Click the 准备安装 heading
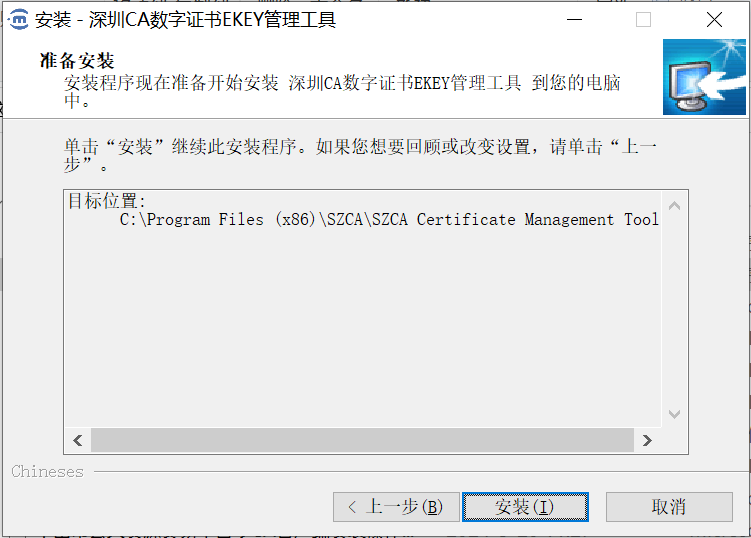This screenshot has height=538, width=751. [77, 61]
